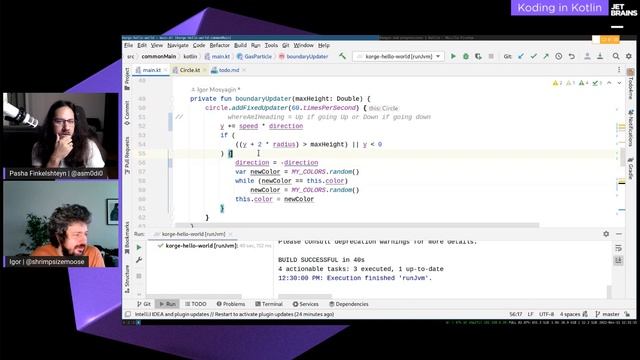The width and height of the screenshot is (640, 360).
Task: Click the Rollback undo arrow icon
Action: [572, 56]
